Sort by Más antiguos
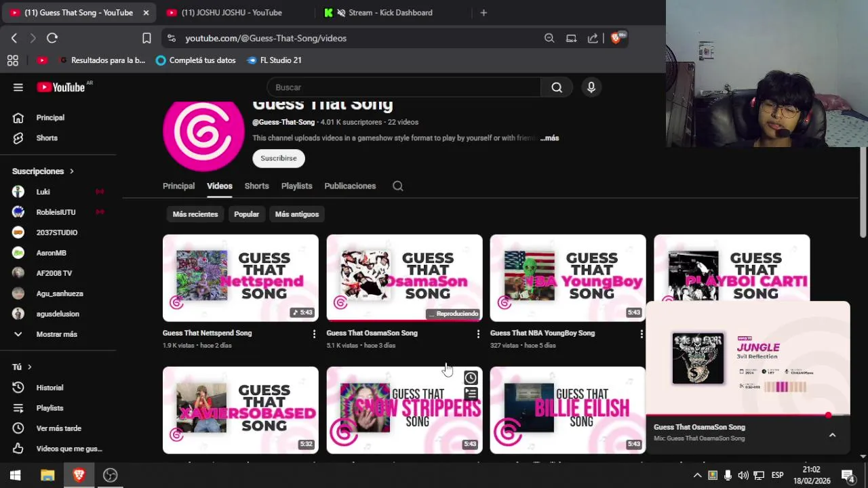Screen dimensions: 868x488 (x=297, y=214)
